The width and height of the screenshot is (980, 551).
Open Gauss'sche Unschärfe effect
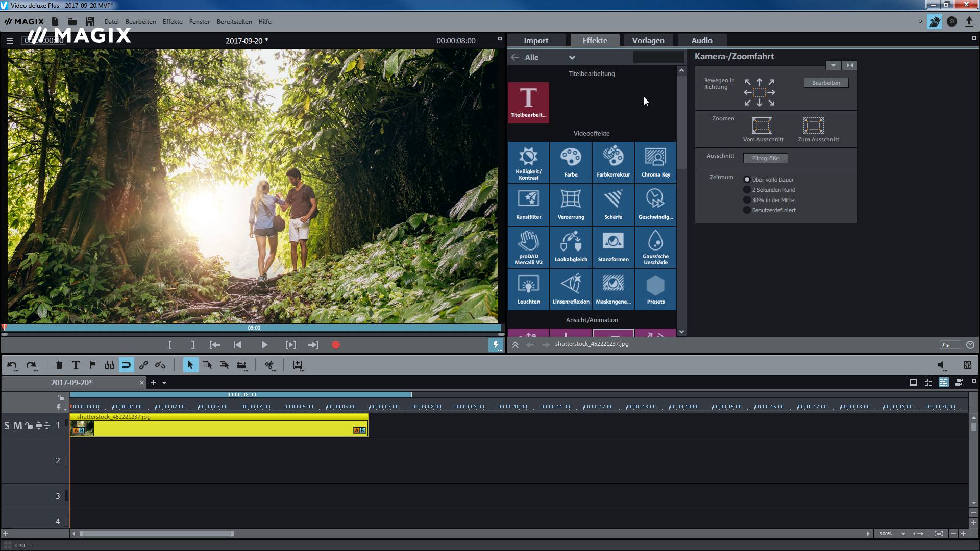pyautogui.click(x=655, y=247)
